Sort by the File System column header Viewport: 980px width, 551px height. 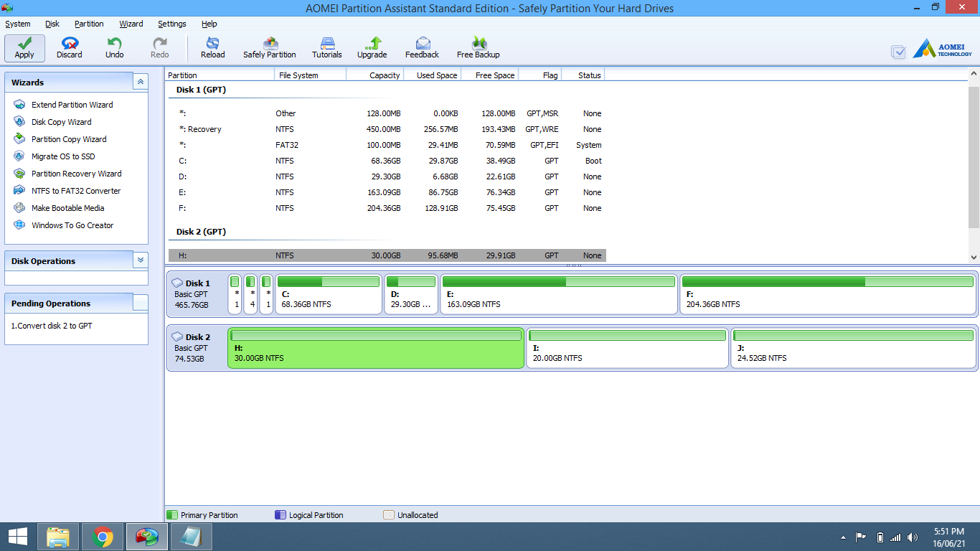(311, 75)
